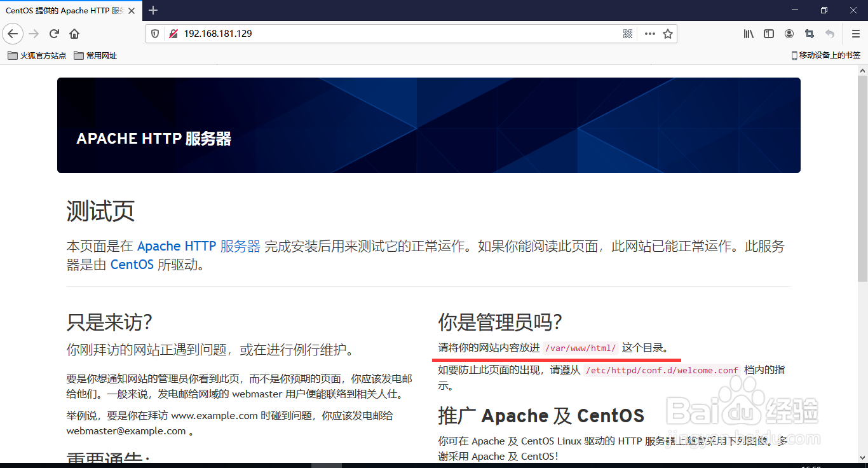Bookmark this page with the star icon
The image size is (868, 468).
click(668, 34)
